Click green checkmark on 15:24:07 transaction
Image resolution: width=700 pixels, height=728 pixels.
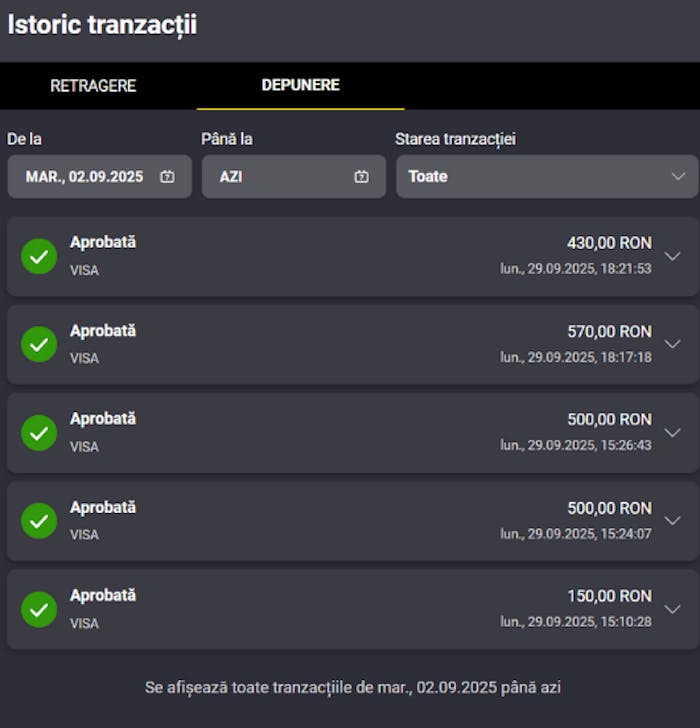coord(39,521)
